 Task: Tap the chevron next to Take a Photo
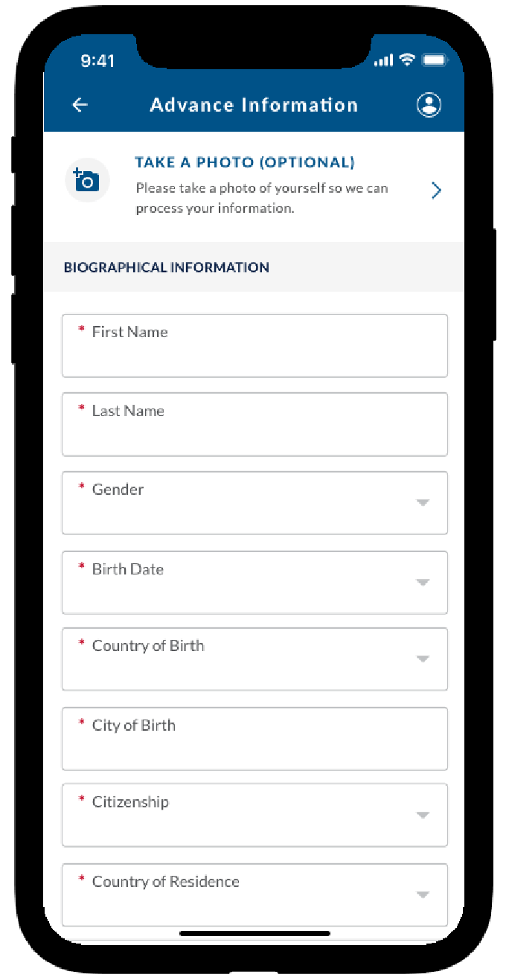coord(437,190)
